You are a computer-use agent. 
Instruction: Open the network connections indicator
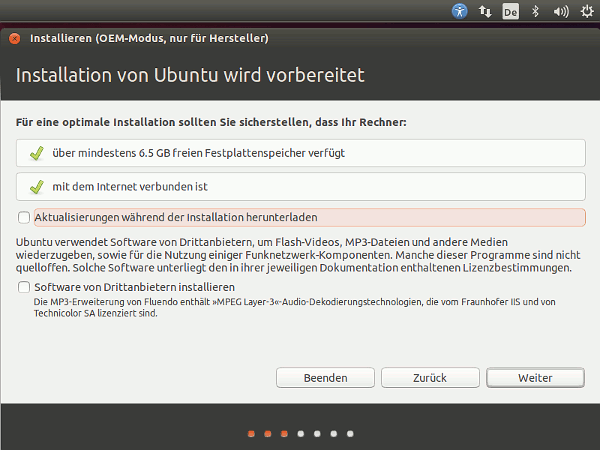(x=485, y=11)
